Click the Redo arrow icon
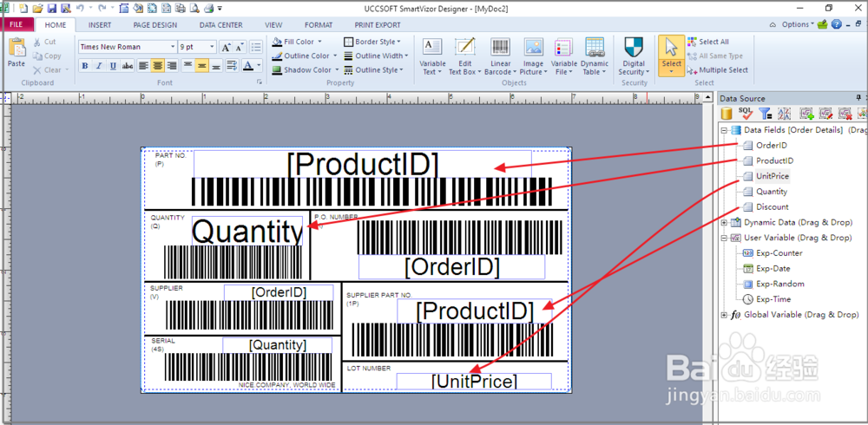The image size is (868, 425). coord(102,9)
